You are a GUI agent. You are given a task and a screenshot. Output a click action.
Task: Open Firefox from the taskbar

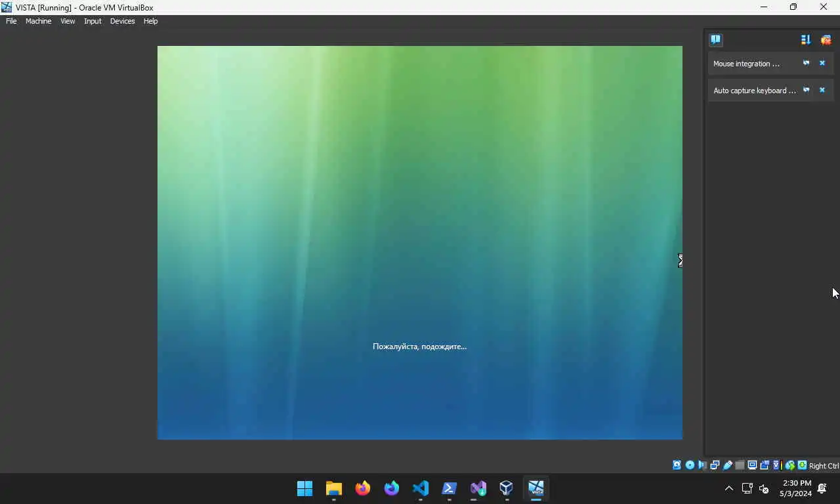[x=363, y=488]
